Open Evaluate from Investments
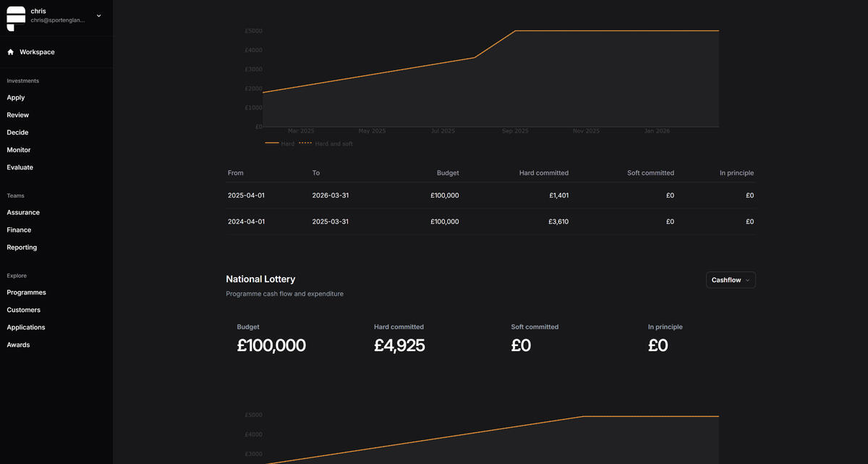This screenshot has height=464, width=868. point(20,167)
